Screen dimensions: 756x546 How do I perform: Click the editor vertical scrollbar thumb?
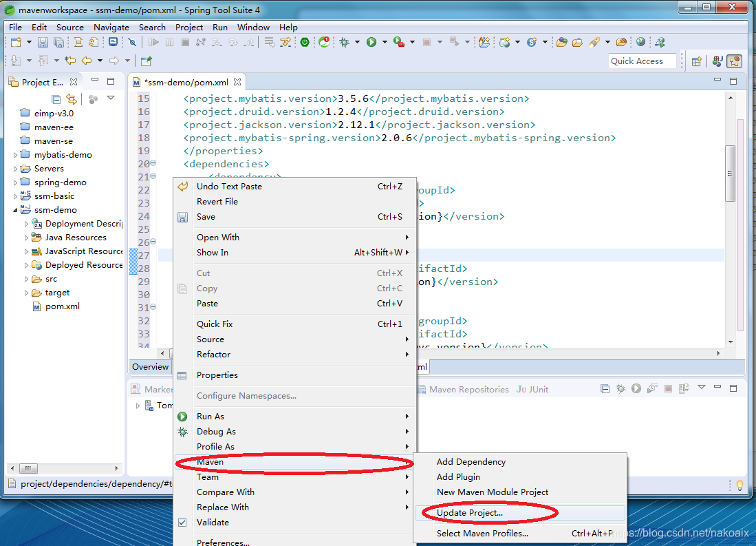(x=730, y=172)
